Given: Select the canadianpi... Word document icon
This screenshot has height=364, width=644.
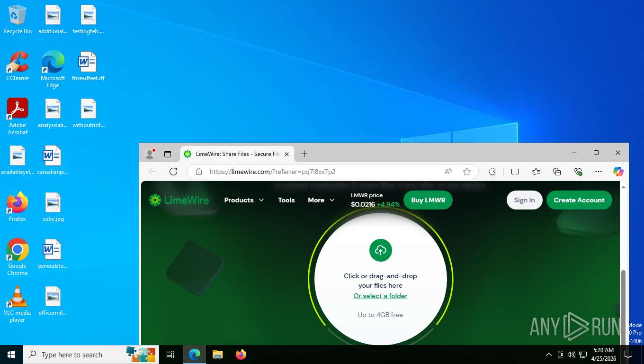Looking at the screenshot, I should click(x=53, y=160).
